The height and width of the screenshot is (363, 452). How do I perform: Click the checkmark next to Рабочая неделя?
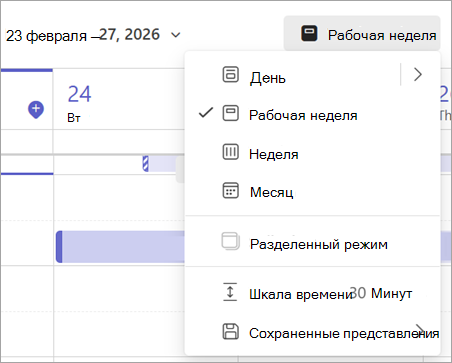pos(206,113)
